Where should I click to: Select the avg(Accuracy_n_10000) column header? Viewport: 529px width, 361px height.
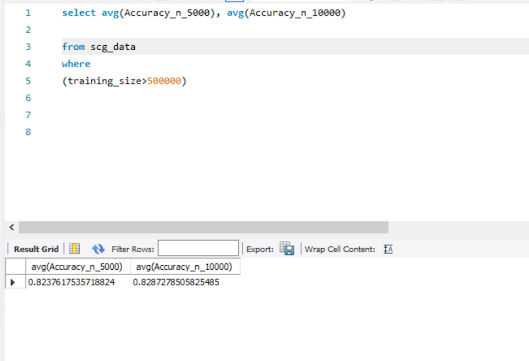tap(185, 267)
